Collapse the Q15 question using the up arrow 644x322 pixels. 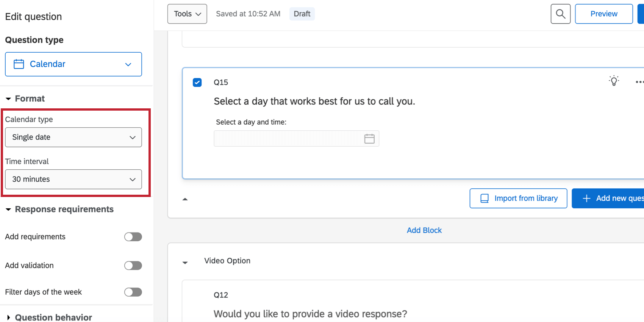tap(185, 199)
